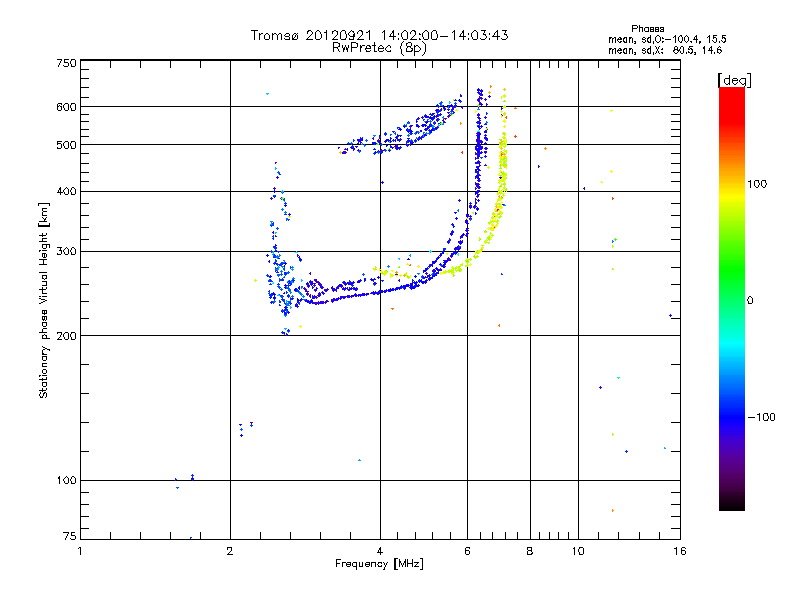Click the '[deg]' colorbar unit label
Image resolution: width=800 pixels, height=600 pixels.
click(x=734, y=80)
